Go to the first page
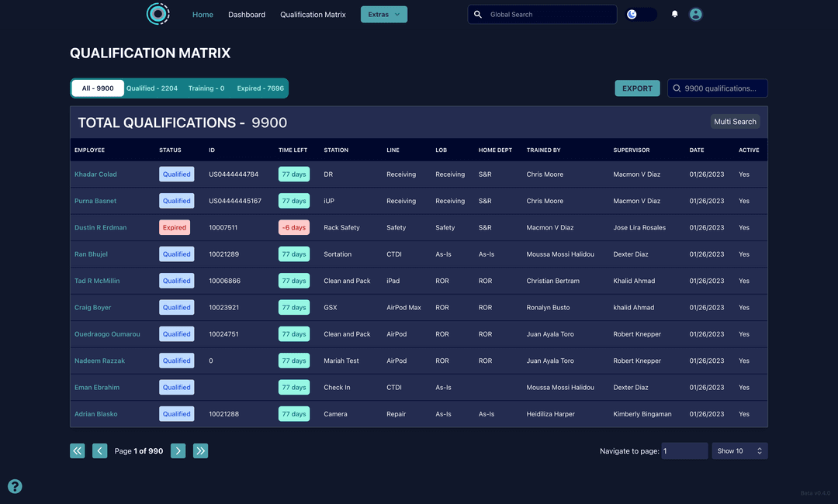 point(77,450)
